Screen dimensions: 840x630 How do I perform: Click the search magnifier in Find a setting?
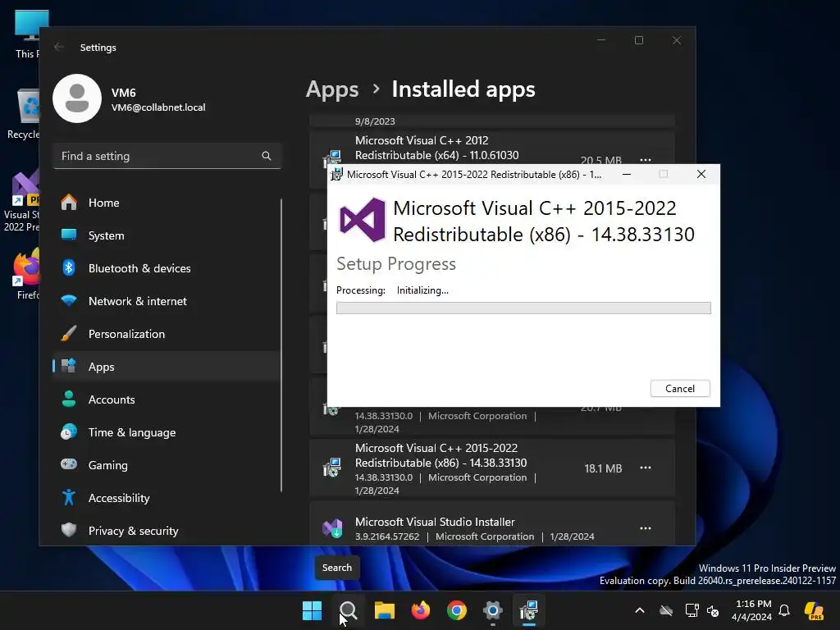267,156
